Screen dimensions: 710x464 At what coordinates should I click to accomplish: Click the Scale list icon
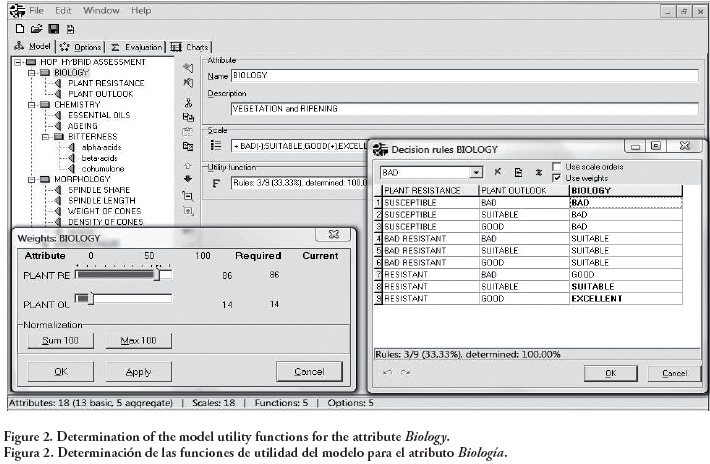216,146
